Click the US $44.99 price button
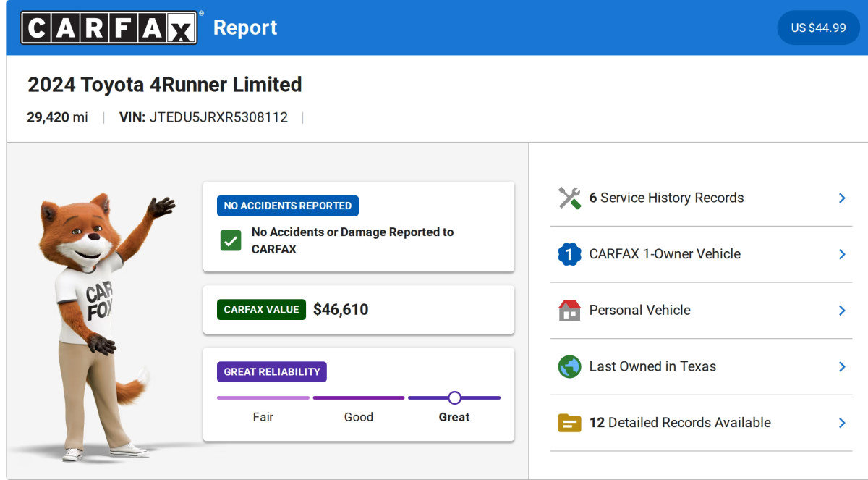 click(818, 28)
